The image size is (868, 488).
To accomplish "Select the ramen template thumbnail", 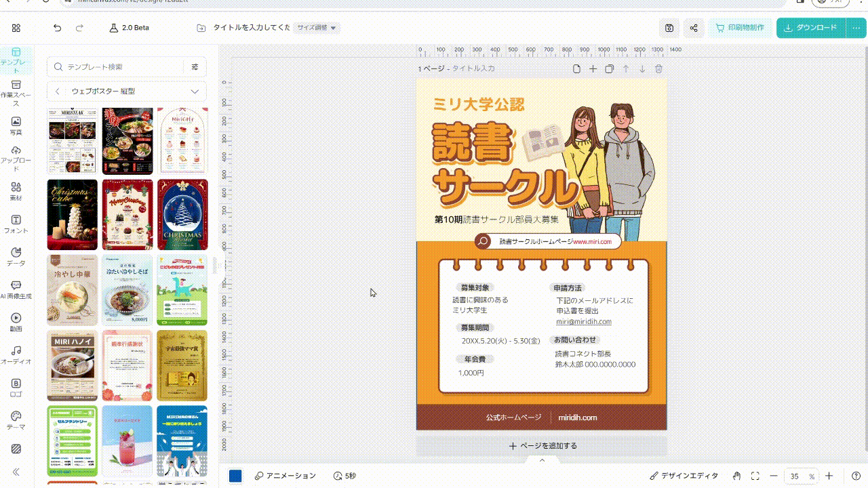I will [127, 140].
